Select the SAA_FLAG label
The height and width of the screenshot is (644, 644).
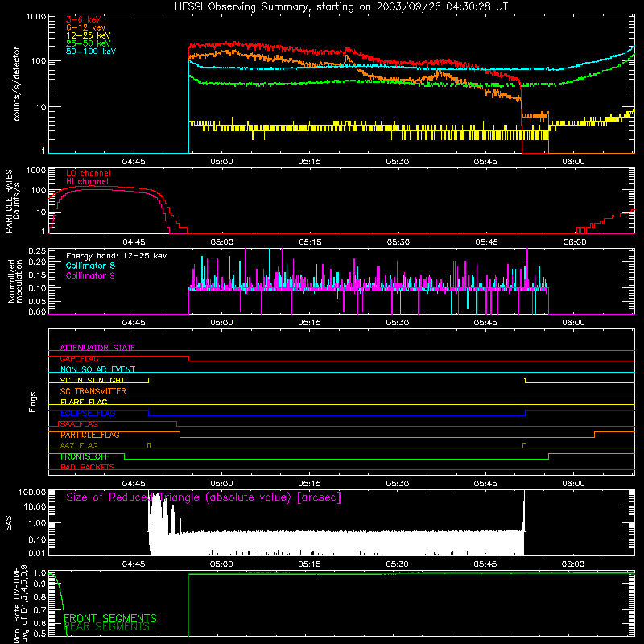point(79,424)
